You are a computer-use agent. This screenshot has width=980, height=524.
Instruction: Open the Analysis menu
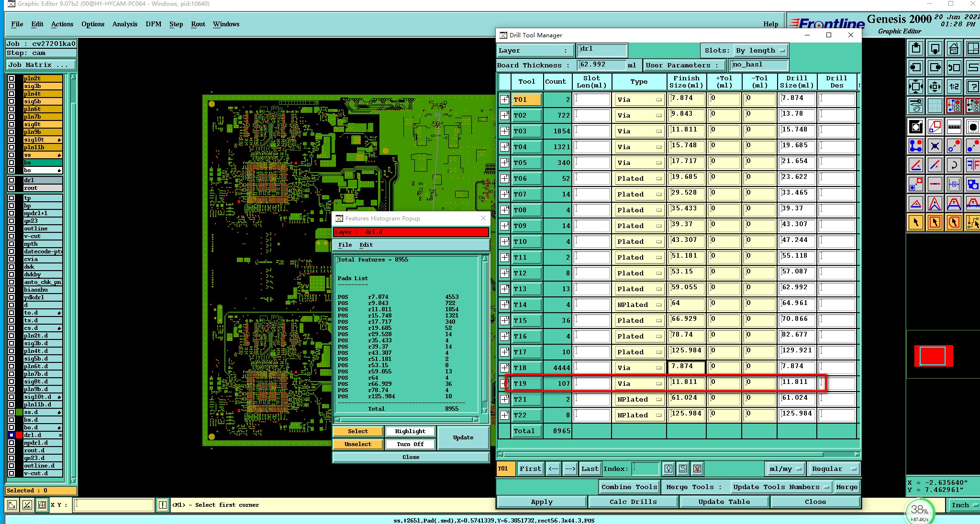coord(125,24)
